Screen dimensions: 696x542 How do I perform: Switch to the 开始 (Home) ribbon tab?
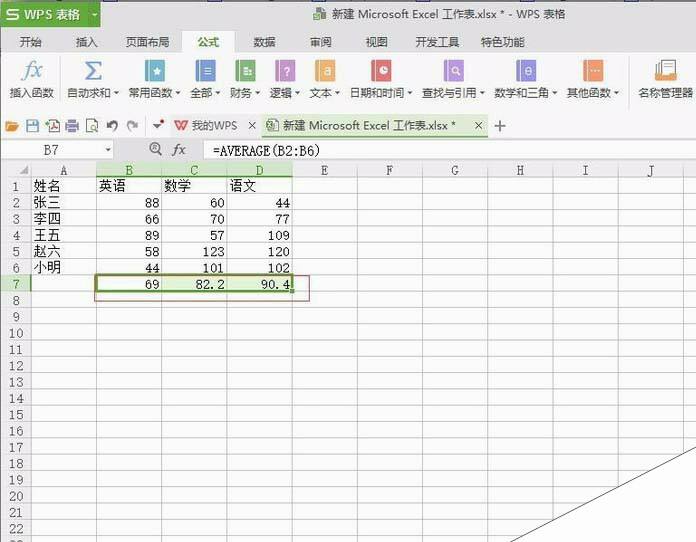tap(31, 42)
